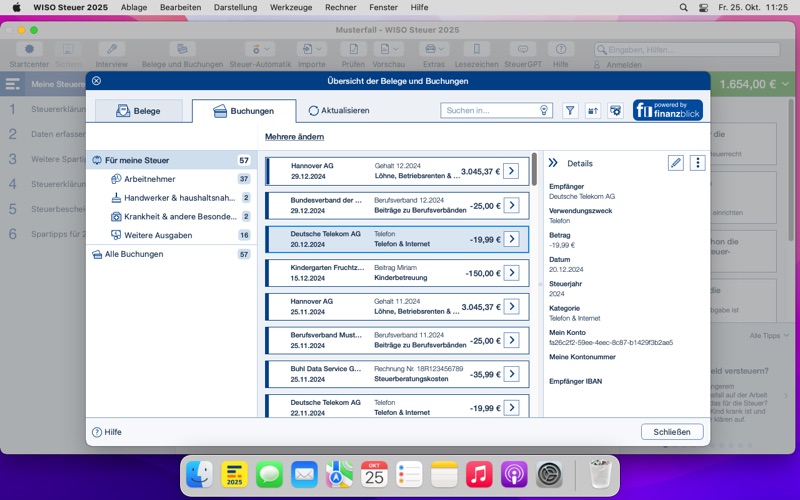Click the bookings list scrollbar
This screenshot has width=800, height=500.
coord(534,169)
